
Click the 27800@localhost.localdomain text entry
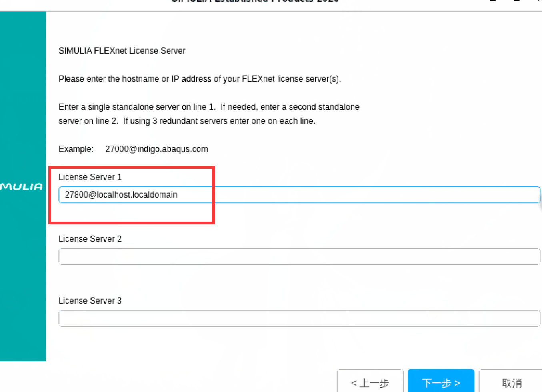click(x=121, y=195)
